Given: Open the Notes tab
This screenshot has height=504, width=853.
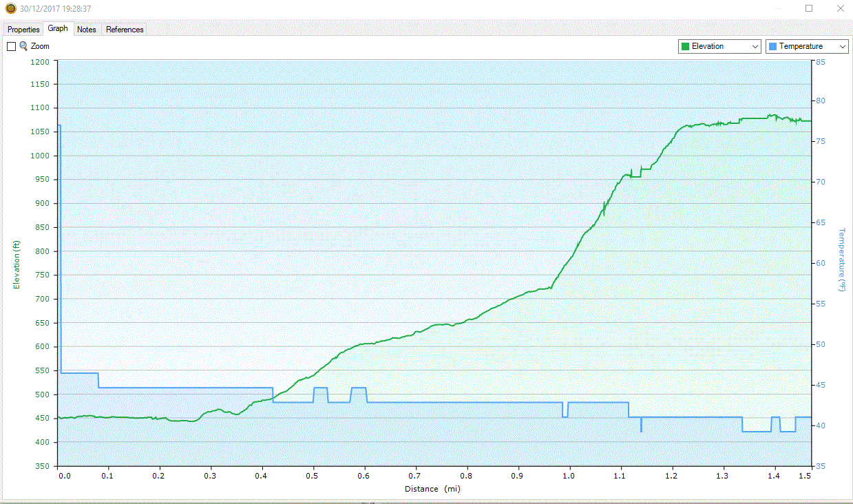Looking at the screenshot, I should [87, 30].
